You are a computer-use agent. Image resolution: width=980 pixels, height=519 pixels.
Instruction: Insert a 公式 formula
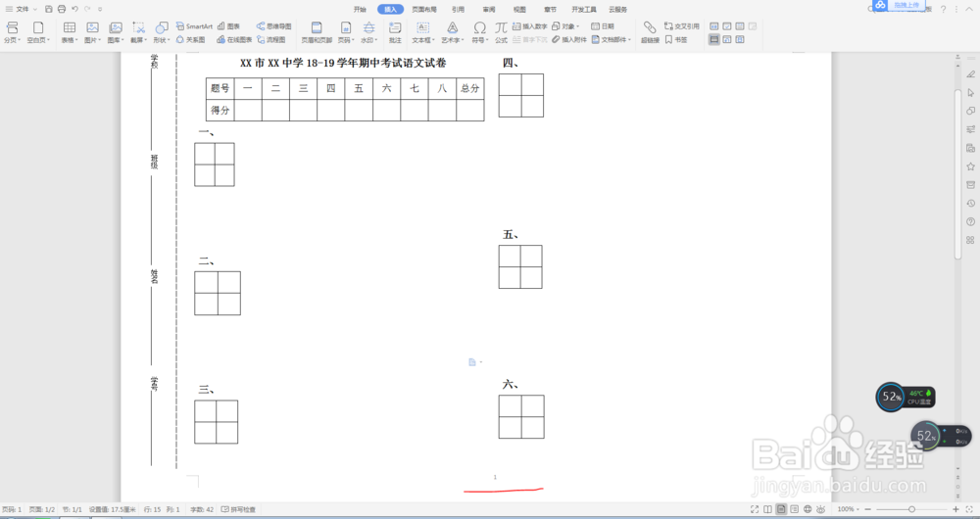(501, 32)
